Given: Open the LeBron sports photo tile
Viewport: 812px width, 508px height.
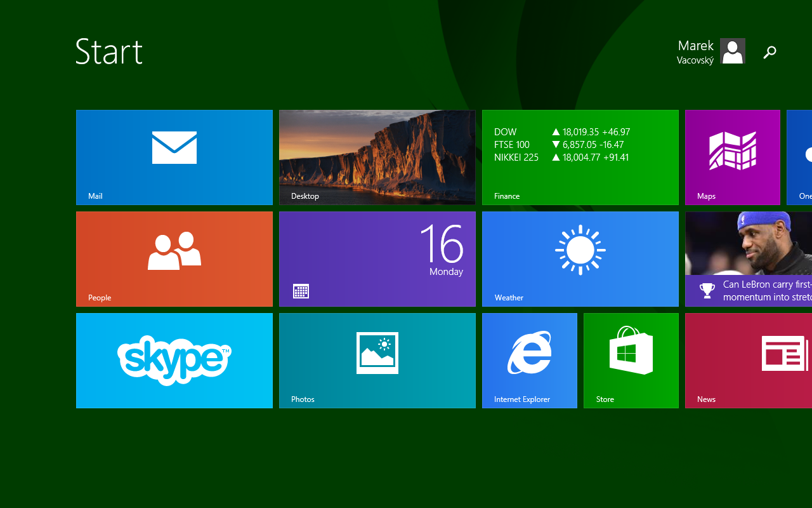Looking at the screenshot, I should [x=749, y=259].
